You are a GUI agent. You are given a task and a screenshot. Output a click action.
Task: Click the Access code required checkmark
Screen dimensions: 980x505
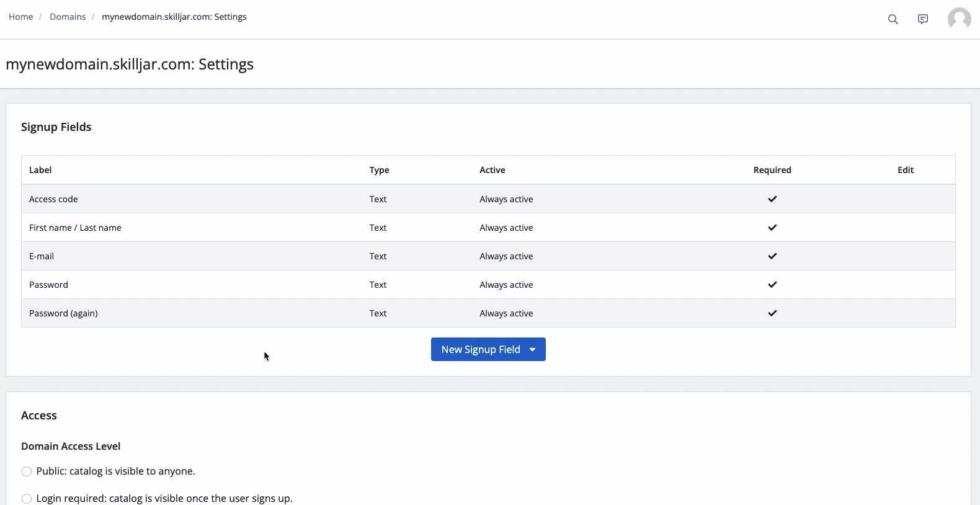pos(772,199)
